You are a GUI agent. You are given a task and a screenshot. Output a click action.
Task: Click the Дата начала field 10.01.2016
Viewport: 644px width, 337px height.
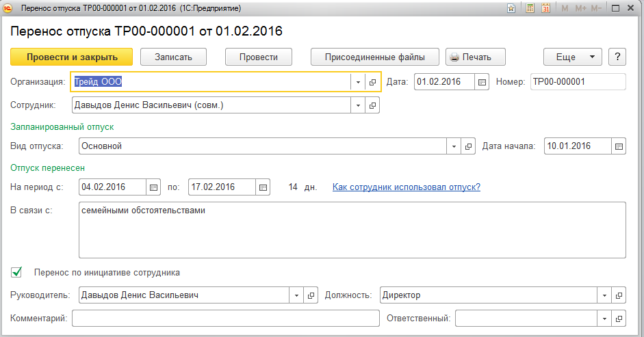pyautogui.click(x=578, y=146)
